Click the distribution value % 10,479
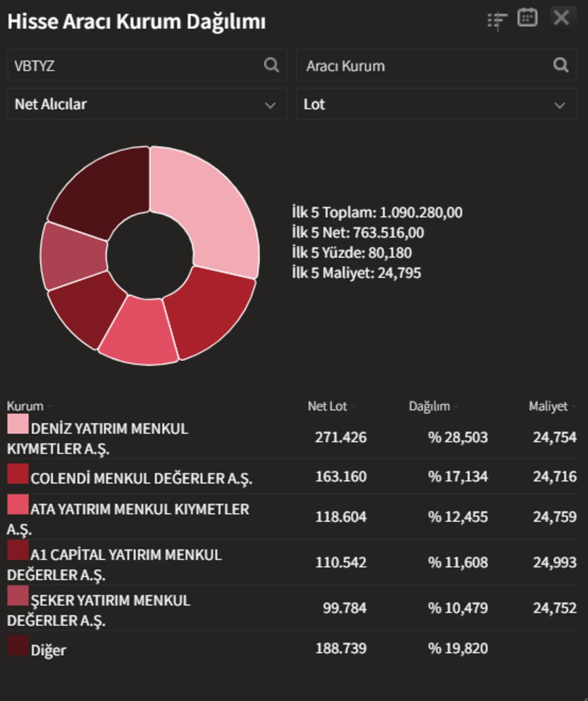The height and width of the screenshot is (701, 588). 458,607
